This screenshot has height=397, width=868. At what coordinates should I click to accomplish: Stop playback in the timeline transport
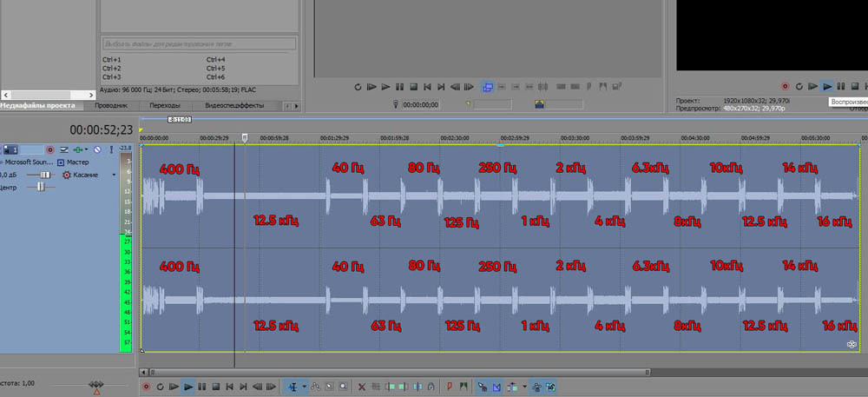[216, 387]
